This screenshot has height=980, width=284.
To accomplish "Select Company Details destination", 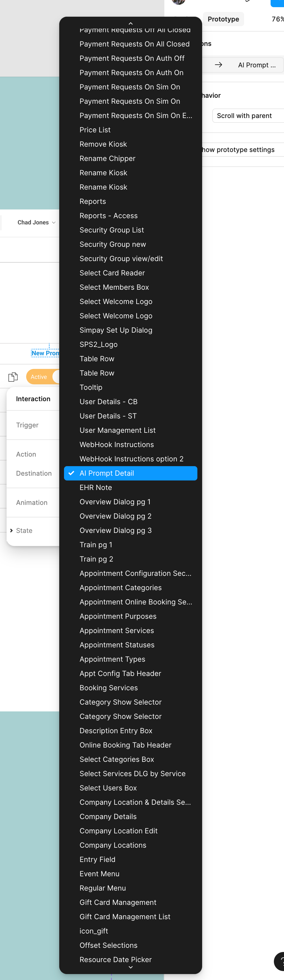I will (x=130, y=817).
